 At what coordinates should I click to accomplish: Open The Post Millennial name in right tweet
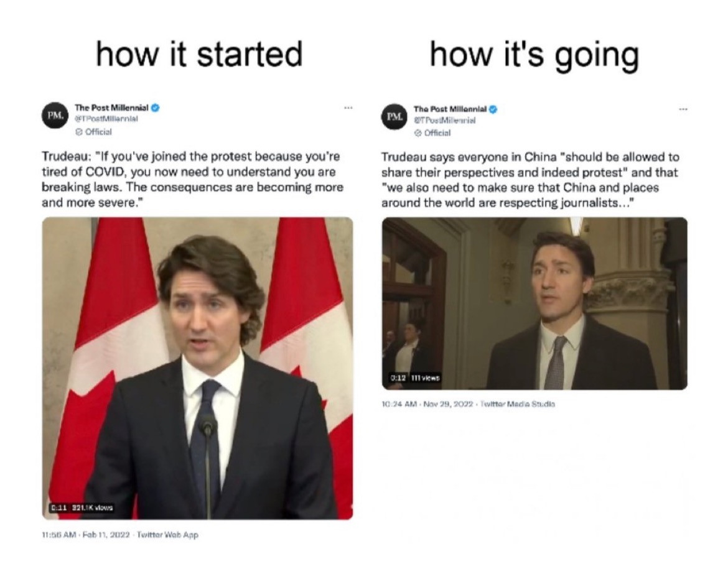(450, 109)
